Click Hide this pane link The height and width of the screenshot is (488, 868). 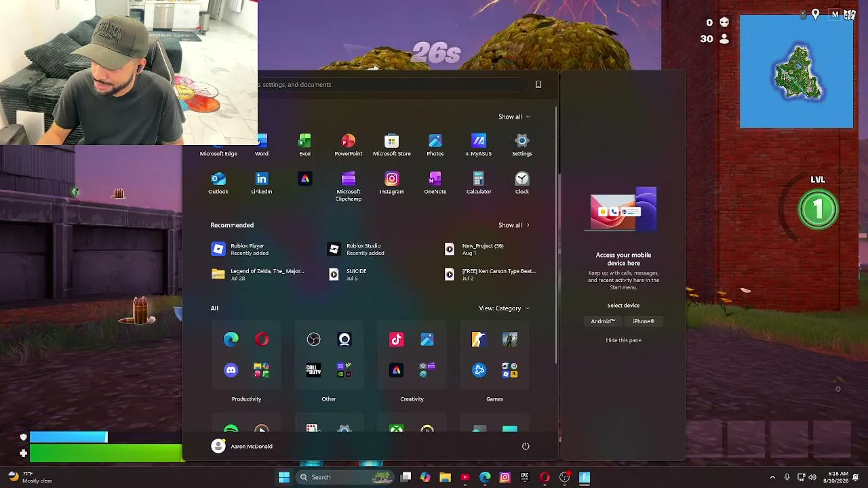623,340
